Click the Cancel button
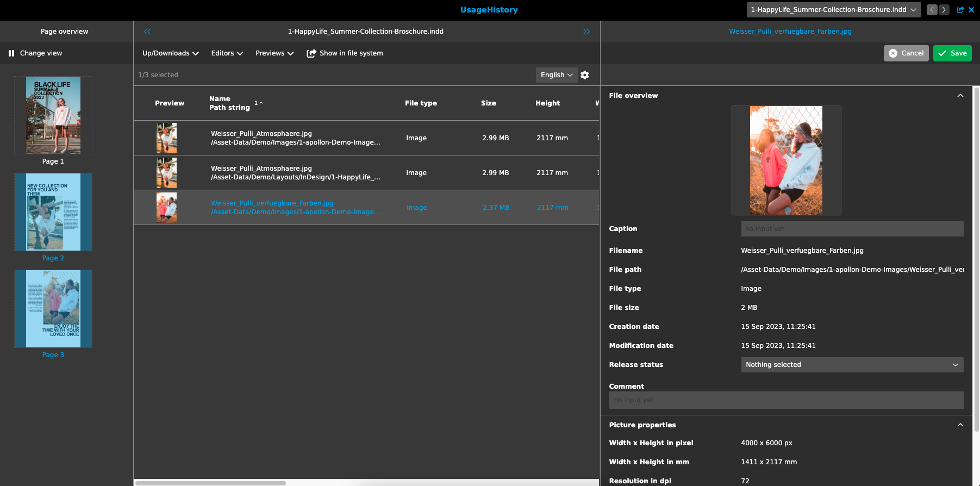The height and width of the screenshot is (486, 980). click(x=906, y=53)
